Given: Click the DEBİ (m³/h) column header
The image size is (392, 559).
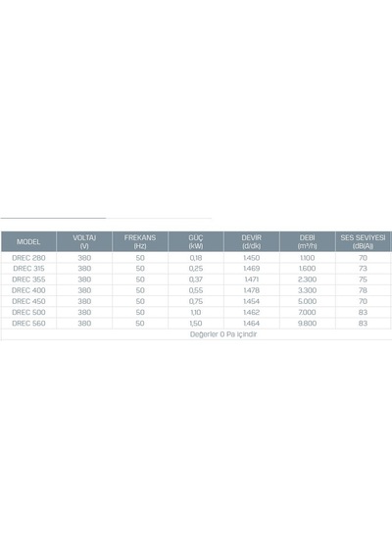Looking at the screenshot, I should pos(307,241).
